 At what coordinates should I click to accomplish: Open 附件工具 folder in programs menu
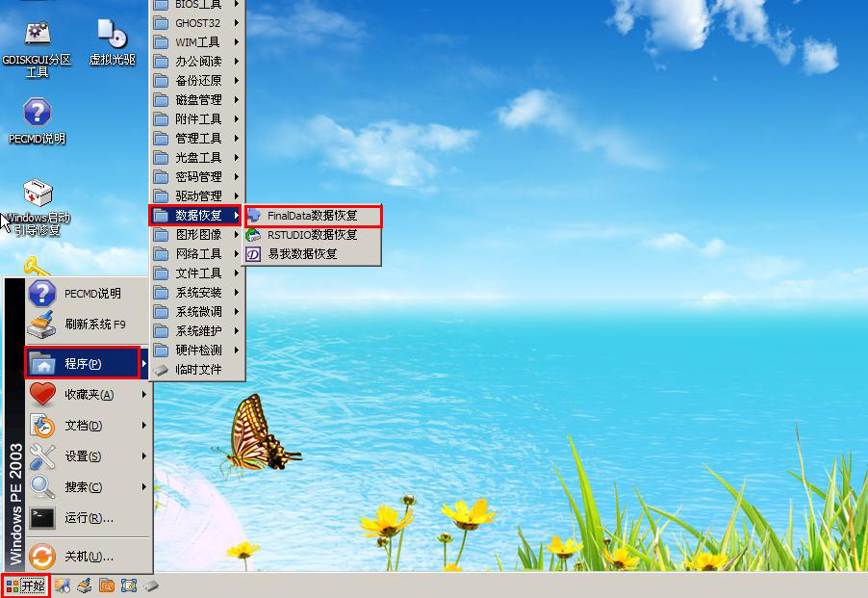(197, 119)
